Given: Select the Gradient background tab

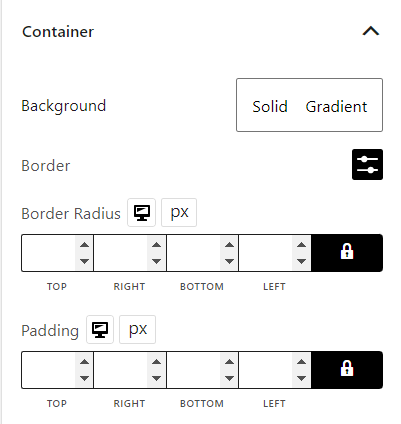Looking at the screenshot, I should click(x=336, y=107).
